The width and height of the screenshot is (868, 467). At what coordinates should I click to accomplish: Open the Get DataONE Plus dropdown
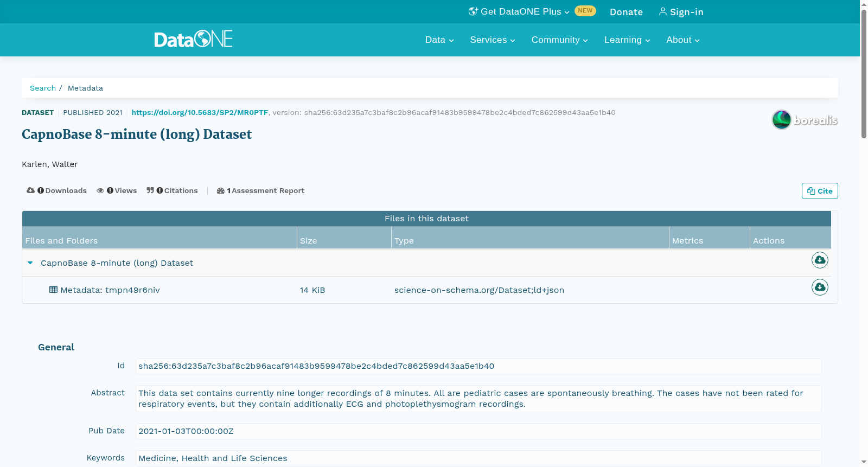click(x=519, y=11)
